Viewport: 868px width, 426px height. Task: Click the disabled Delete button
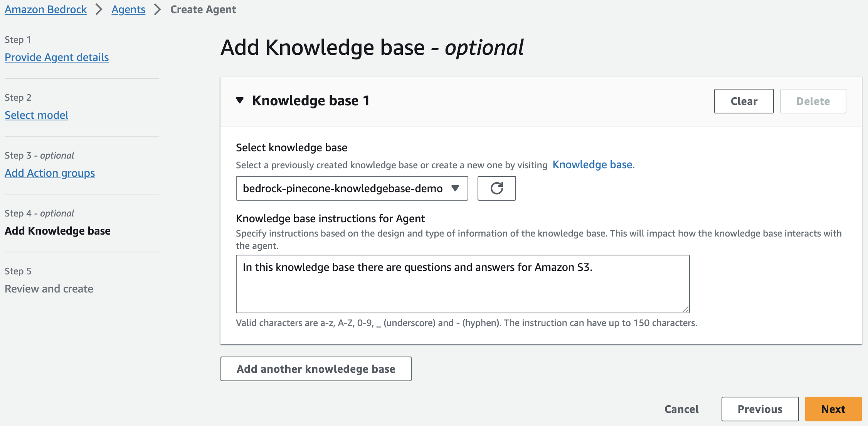click(812, 101)
